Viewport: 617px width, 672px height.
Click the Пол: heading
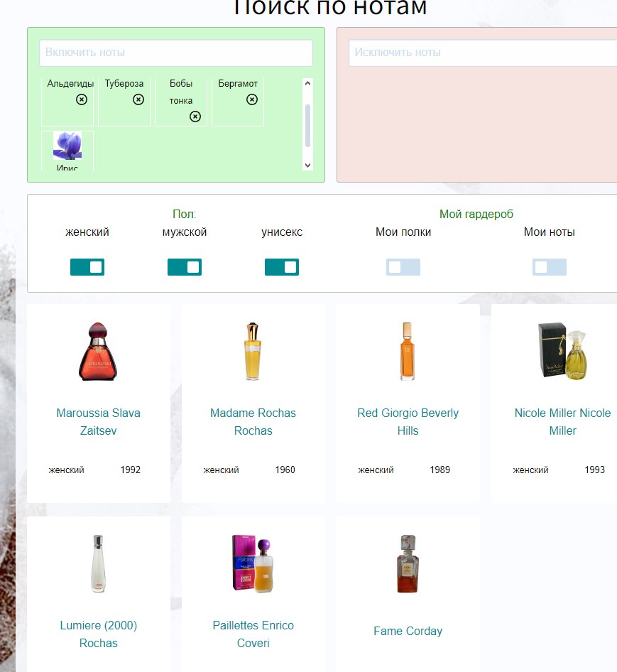pos(184,214)
